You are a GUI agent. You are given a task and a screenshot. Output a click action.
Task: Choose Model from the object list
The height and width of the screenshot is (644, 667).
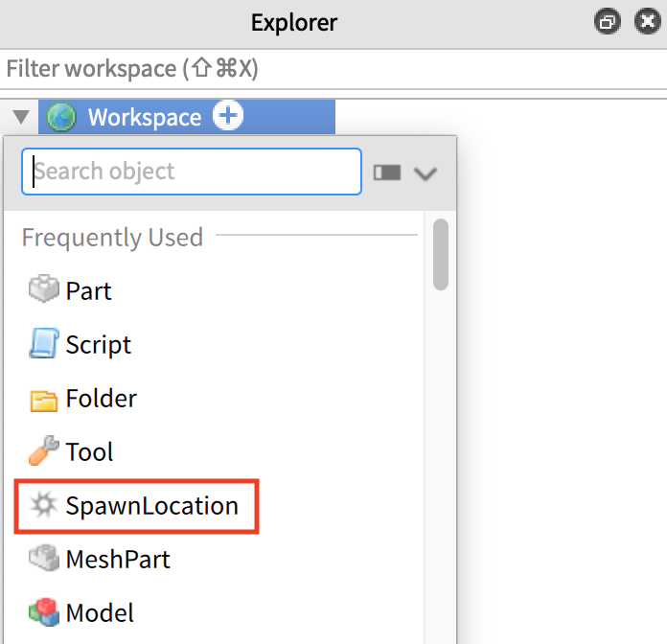tap(100, 612)
